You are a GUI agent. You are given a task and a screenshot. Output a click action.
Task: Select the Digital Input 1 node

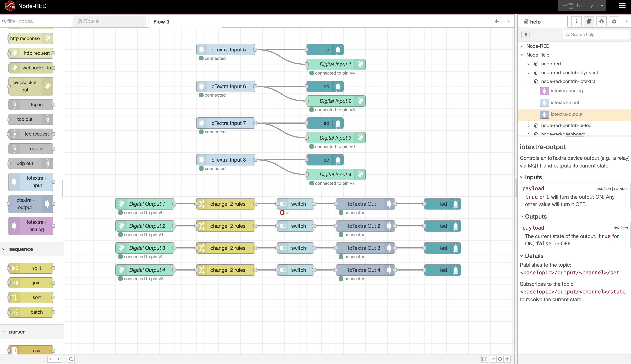[x=336, y=64]
